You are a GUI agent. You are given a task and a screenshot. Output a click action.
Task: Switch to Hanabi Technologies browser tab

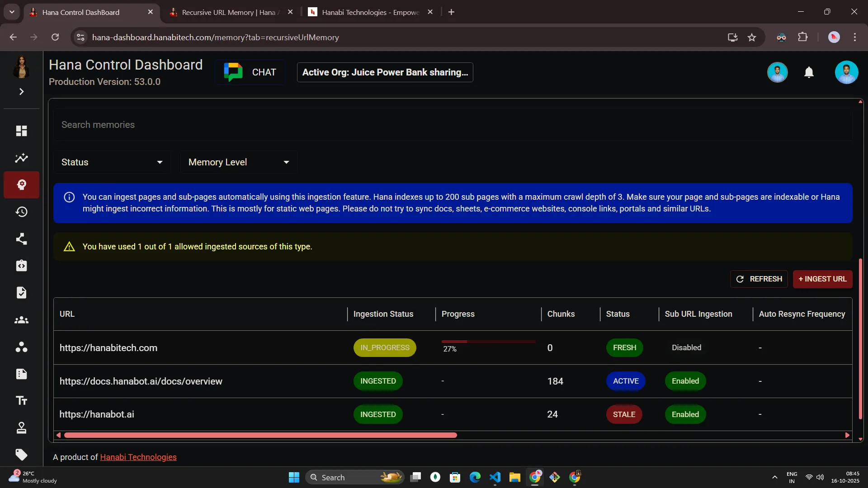368,12
